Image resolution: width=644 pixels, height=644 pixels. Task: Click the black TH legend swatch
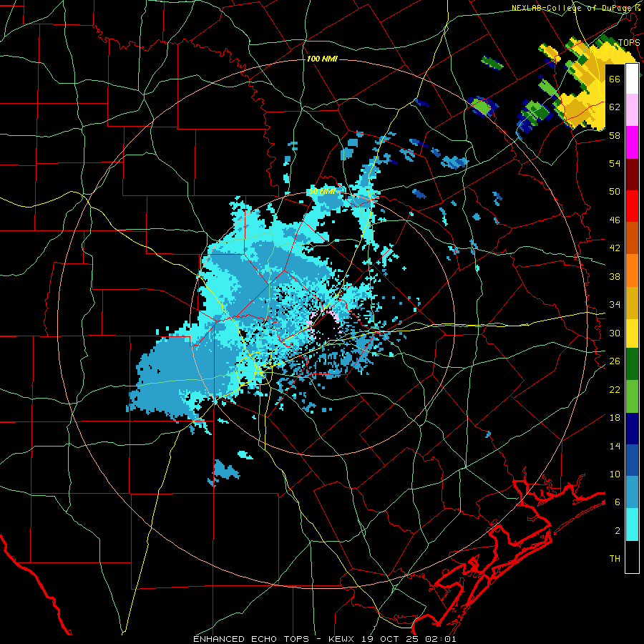pyautogui.click(x=632, y=557)
